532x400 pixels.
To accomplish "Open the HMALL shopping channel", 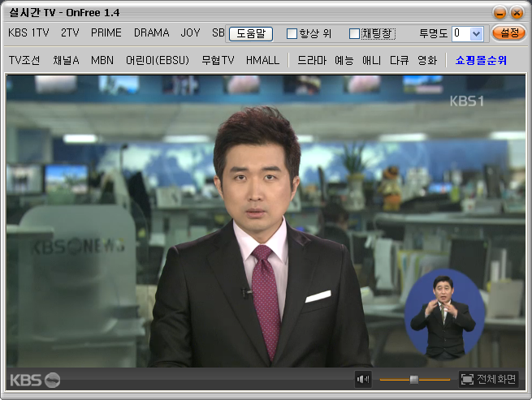I will coord(262,60).
